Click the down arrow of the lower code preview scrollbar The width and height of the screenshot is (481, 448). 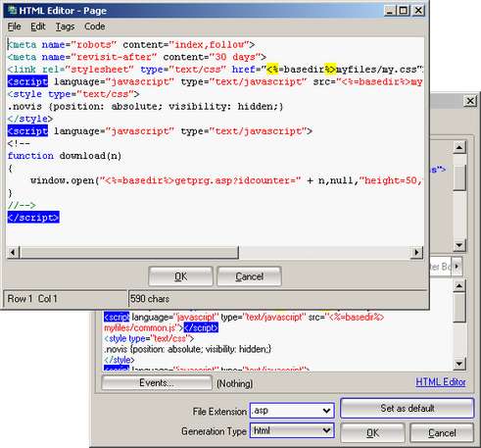(459, 364)
